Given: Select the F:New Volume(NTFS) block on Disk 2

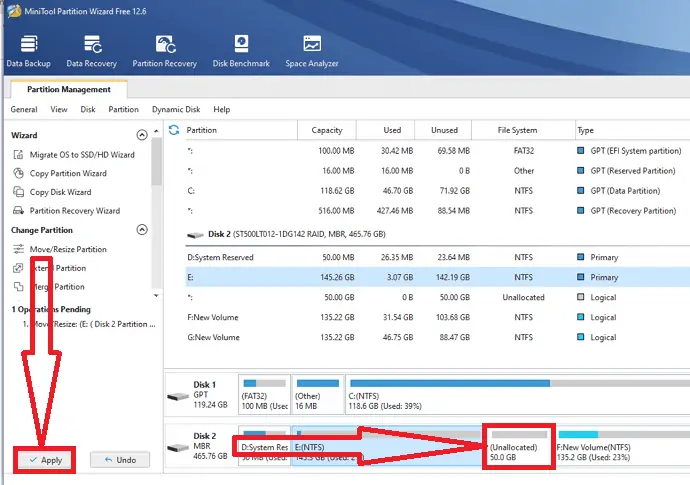Looking at the screenshot, I should click(x=622, y=445).
